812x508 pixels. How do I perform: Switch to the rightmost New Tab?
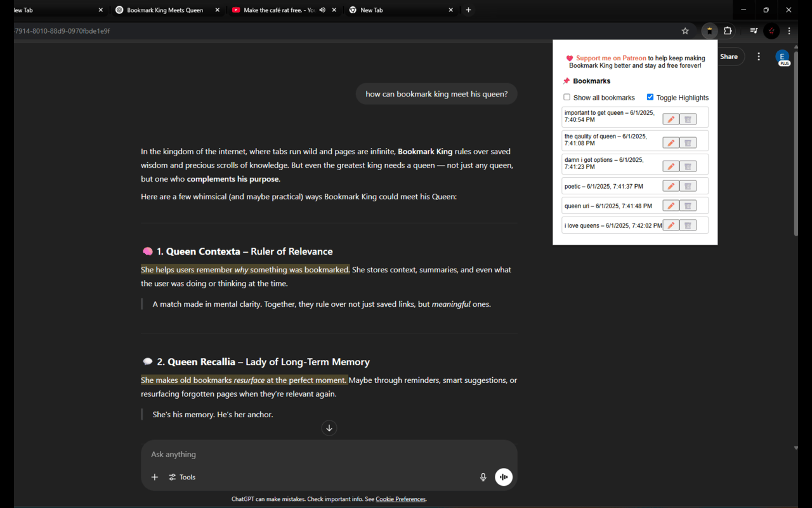401,10
